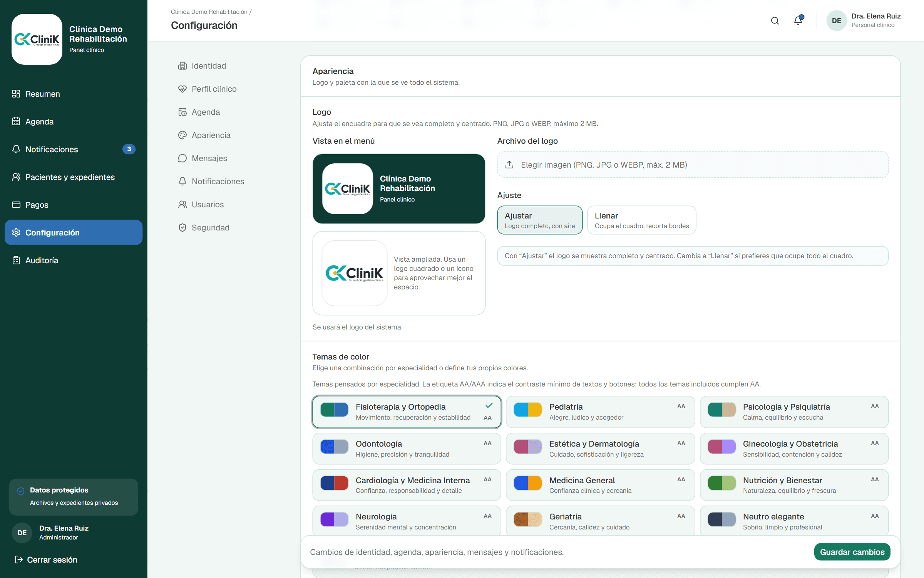Click the Pediatría blue-yellow swatch
924x578 pixels.
(x=528, y=410)
